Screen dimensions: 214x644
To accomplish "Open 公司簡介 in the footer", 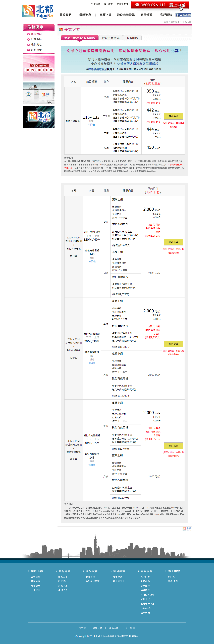I will 35,577.
